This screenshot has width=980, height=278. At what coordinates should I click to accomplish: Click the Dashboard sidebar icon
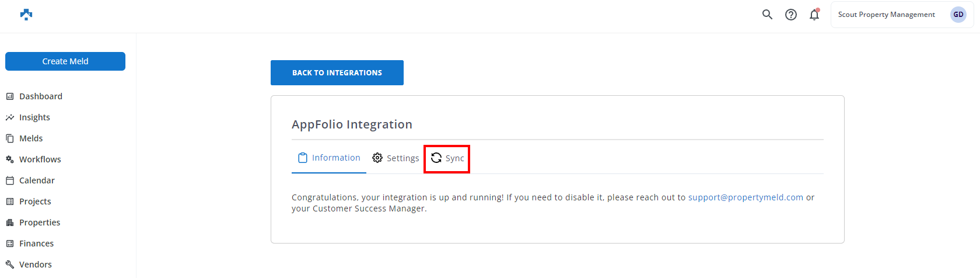[10, 96]
